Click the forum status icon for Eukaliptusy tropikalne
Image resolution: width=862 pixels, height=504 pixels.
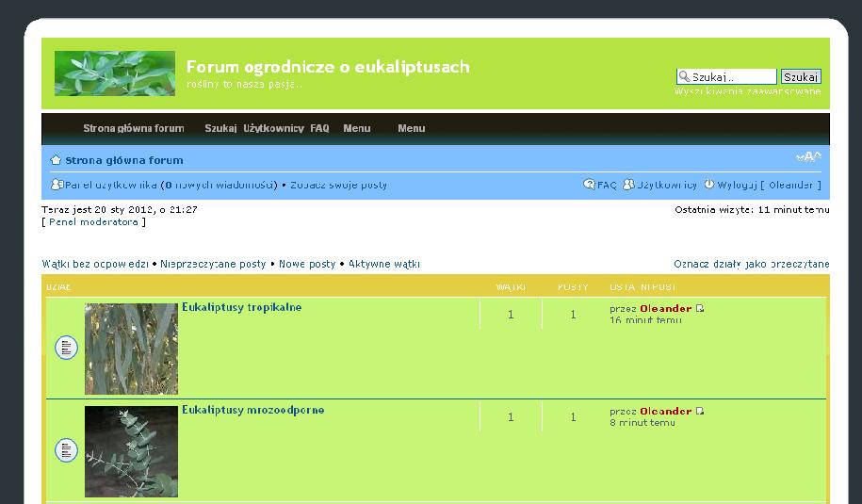pos(65,348)
